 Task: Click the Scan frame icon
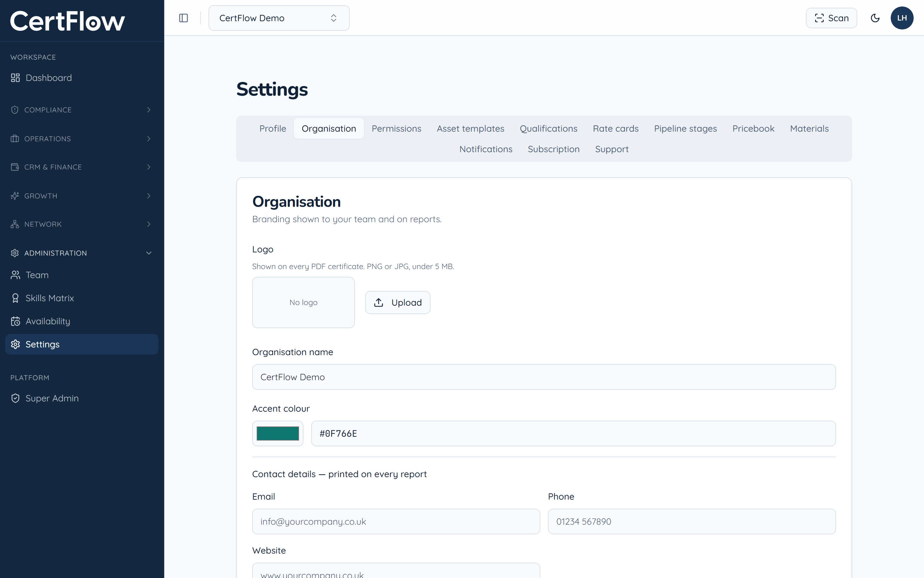point(819,18)
